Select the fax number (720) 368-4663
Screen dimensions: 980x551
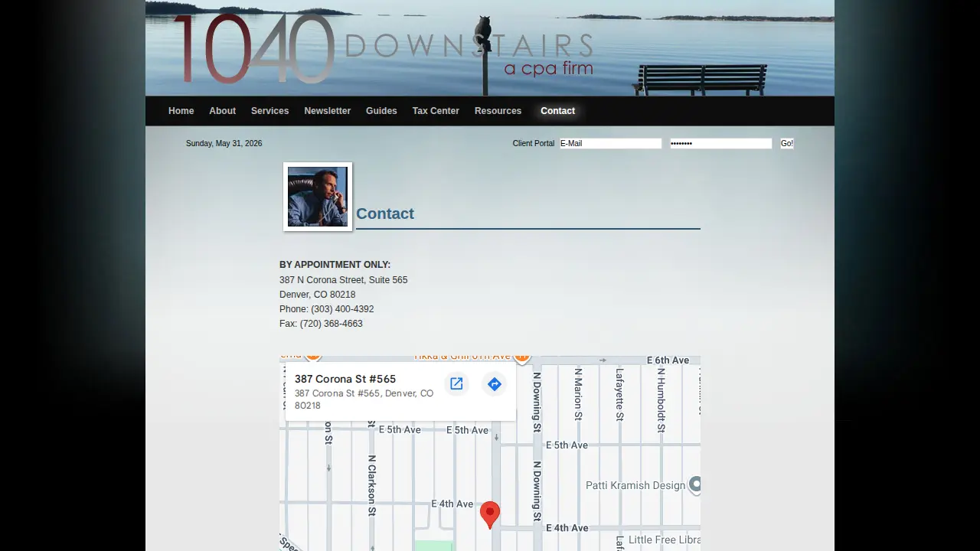332,324
